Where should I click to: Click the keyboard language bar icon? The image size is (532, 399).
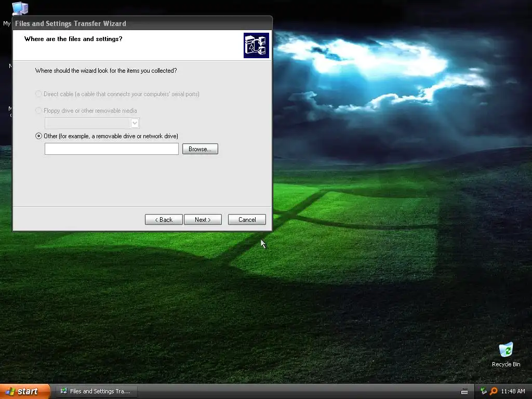click(464, 392)
